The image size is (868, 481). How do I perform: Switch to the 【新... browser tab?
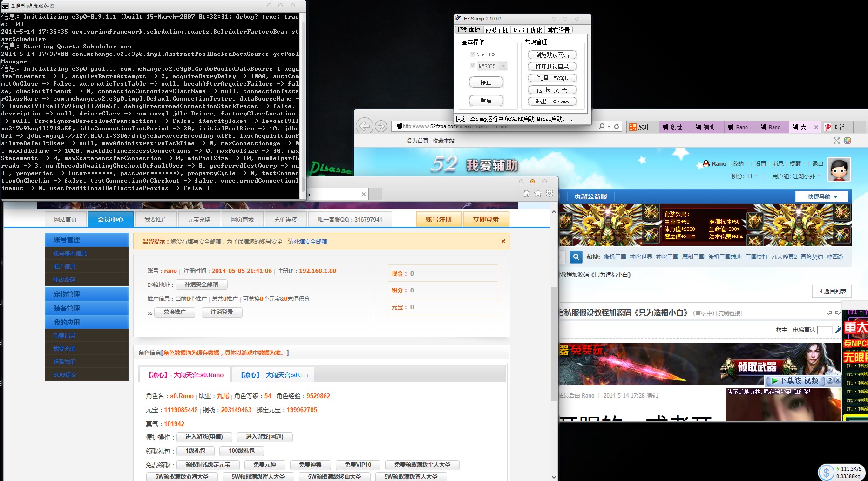pos(838,127)
